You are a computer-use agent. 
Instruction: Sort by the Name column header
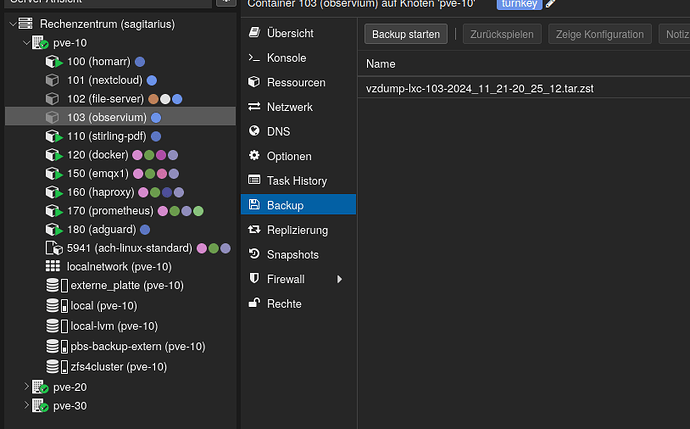pos(524,64)
